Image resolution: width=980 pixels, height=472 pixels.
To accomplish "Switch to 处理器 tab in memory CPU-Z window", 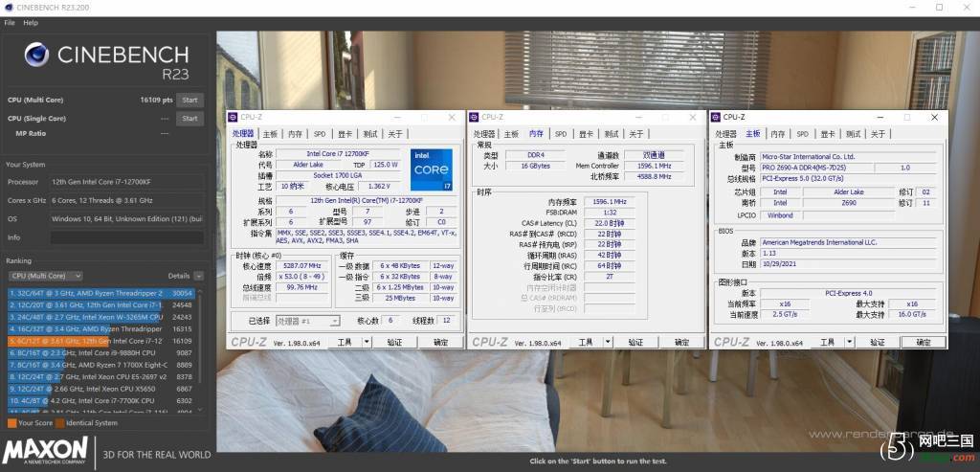I will pyautogui.click(x=483, y=134).
